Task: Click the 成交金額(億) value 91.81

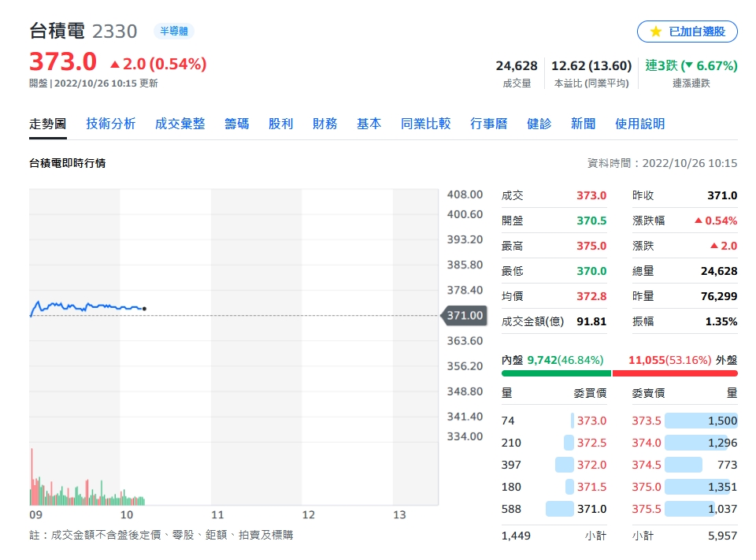Action: coord(591,321)
